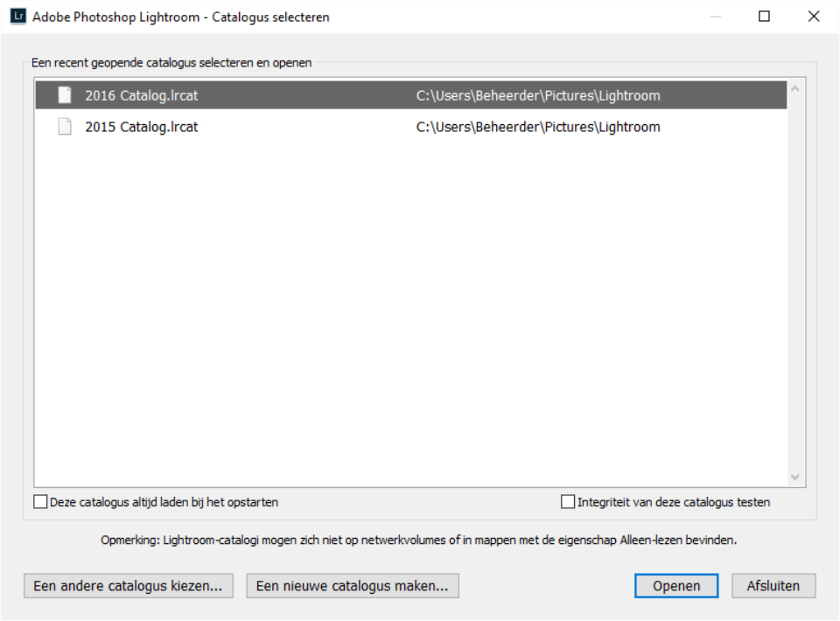840x621 pixels.
Task: Click the Lightroom Lr icon in title bar
Action: pyautogui.click(x=18, y=16)
